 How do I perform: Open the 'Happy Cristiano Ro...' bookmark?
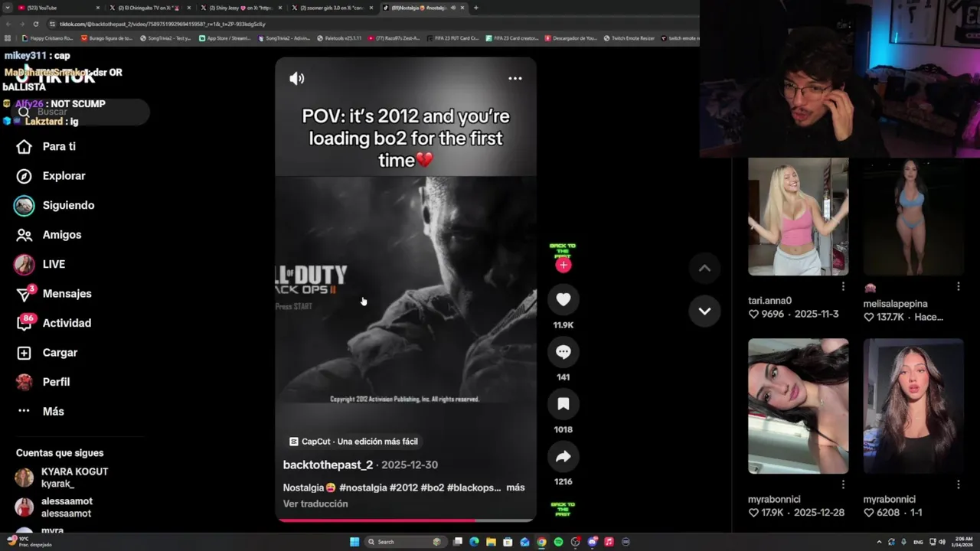coord(48,38)
